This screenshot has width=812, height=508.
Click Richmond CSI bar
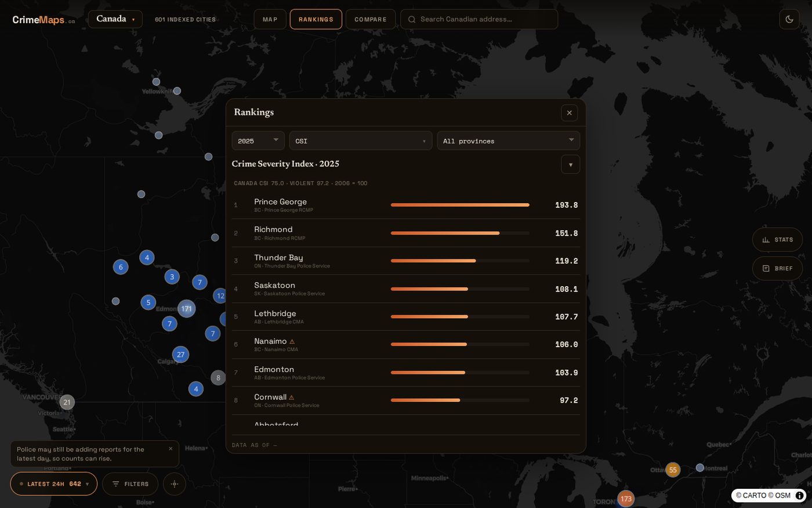(460, 233)
